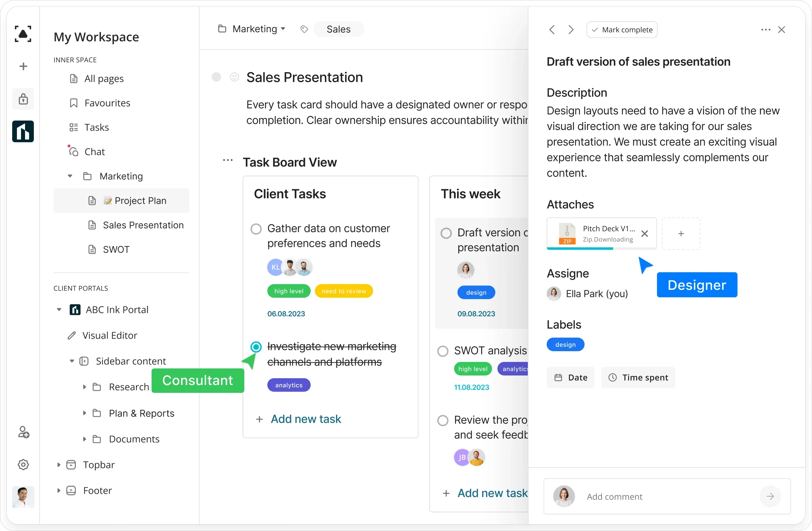Screen dimensions: 812x531
Task: Click the send comment arrow
Action: 770,496
